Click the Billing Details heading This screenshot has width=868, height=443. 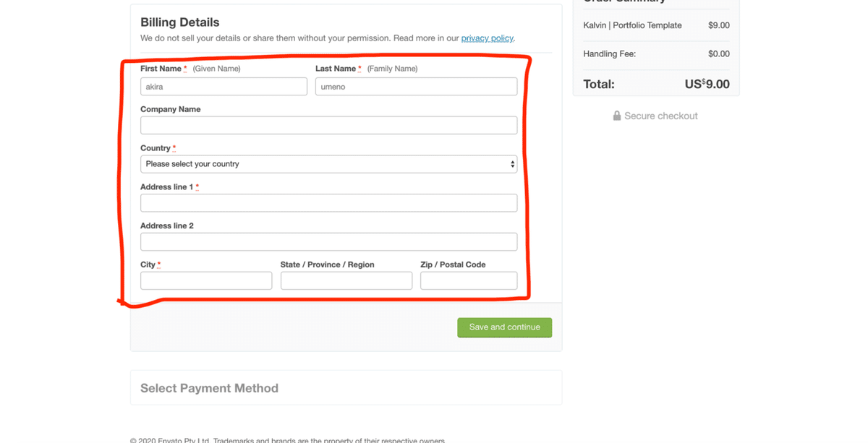[x=179, y=22]
